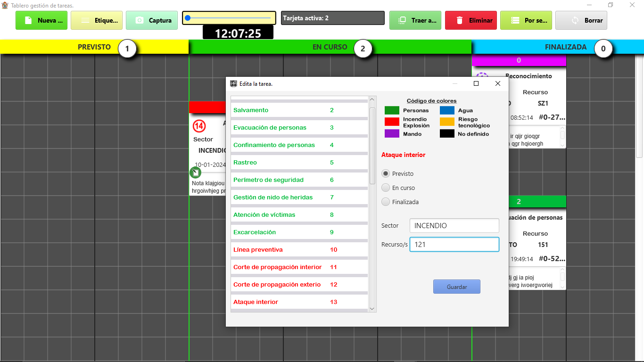Take a screenshot with the Captura button

pyautogui.click(x=152, y=20)
